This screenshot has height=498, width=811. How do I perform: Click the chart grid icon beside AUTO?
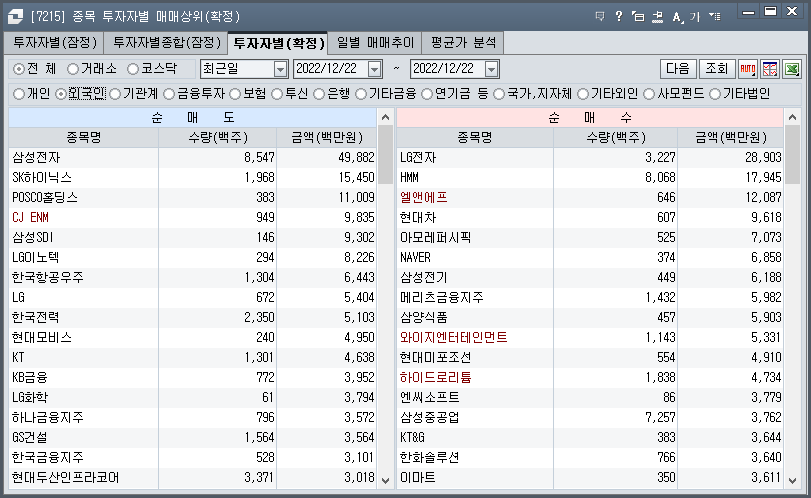(x=770, y=69)
